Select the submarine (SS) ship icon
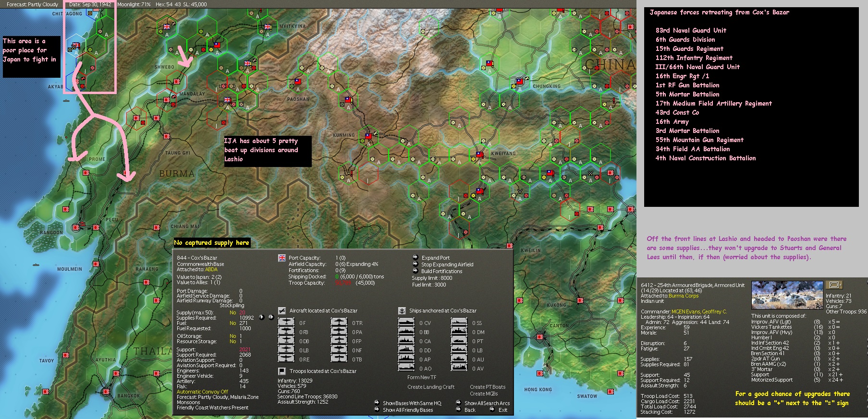The width and height of the screenshot is (868, 419). click(459, 323)
